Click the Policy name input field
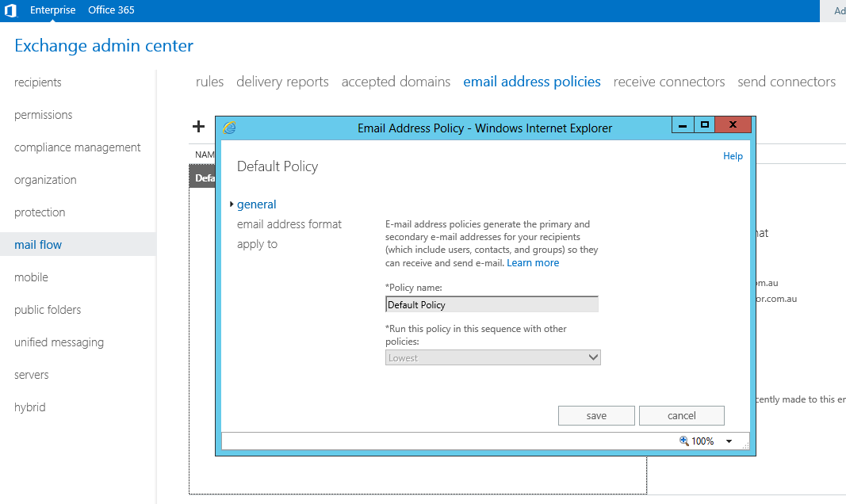The image size is (846, 504). [492, 304]
